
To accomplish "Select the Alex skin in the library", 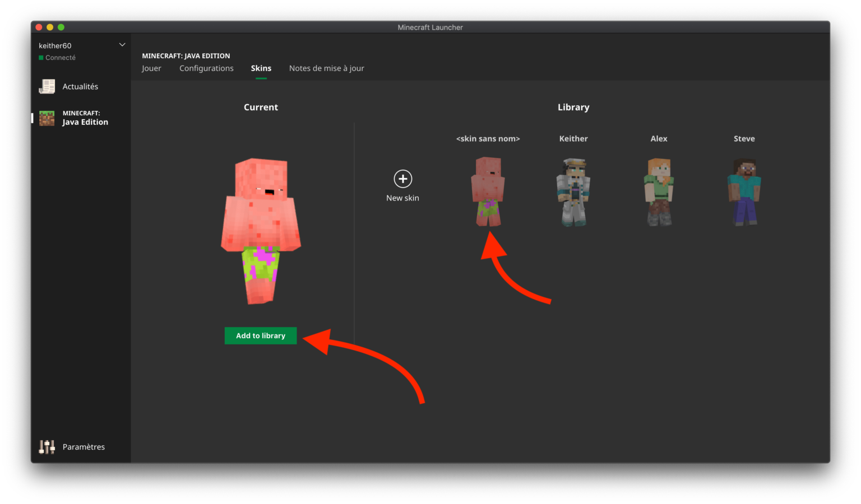I will click(x=659, y=192).
